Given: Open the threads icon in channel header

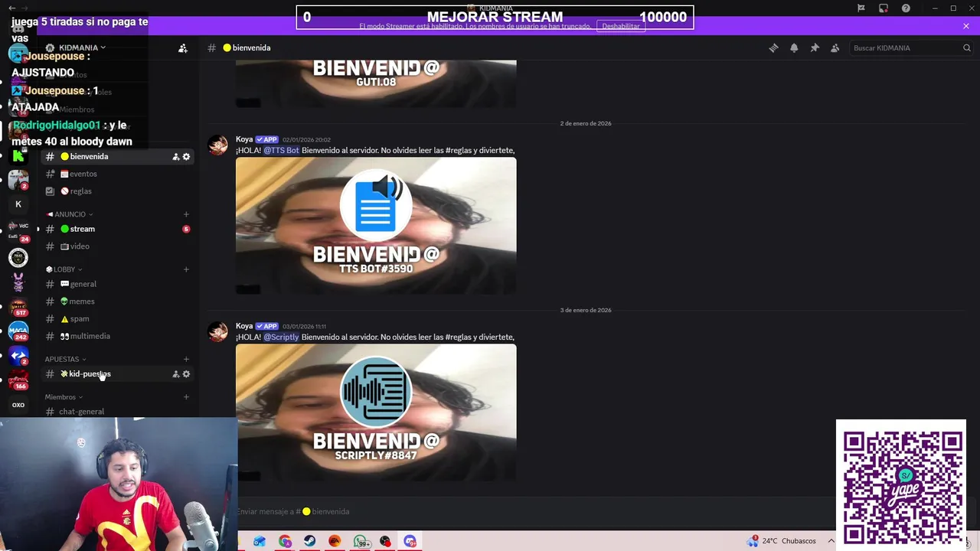Looking at the screenshot, I should pyautogui.click(x=773, y=47).
